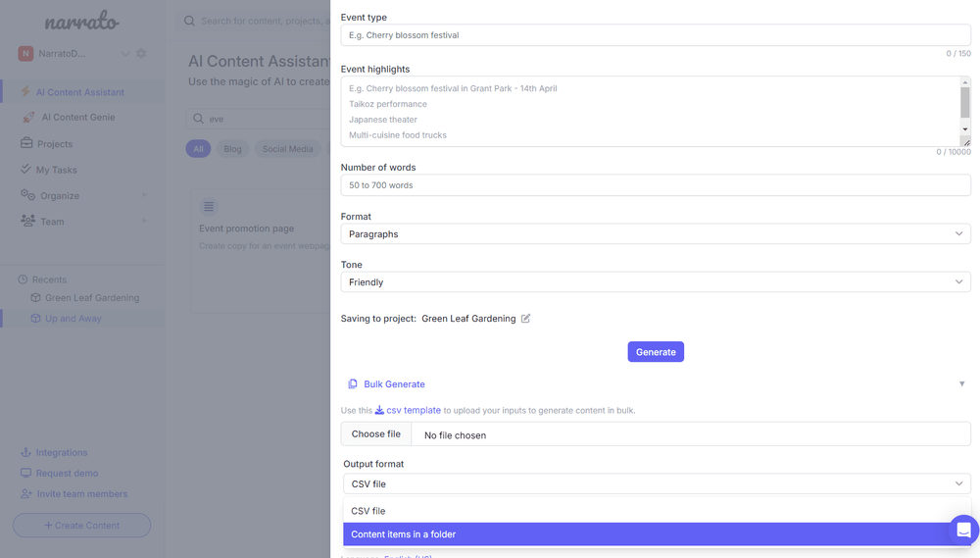Click the Event highlights scrollbar down arrow
Image resolution: width=980 pixels, height=558 pixels.
pos(965,129)
